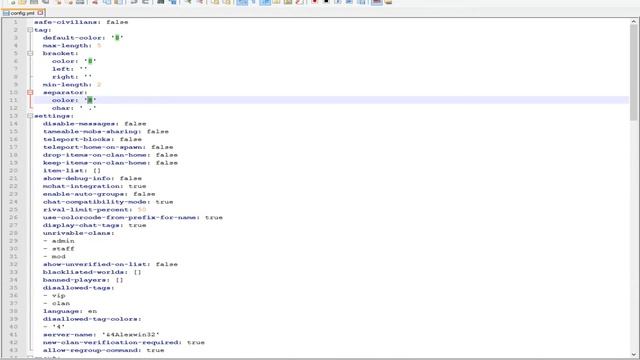Click 'show-debug-info: false'
Image resolution: width=640 pixels, height=360 pixels.
(x=92, y=178)
